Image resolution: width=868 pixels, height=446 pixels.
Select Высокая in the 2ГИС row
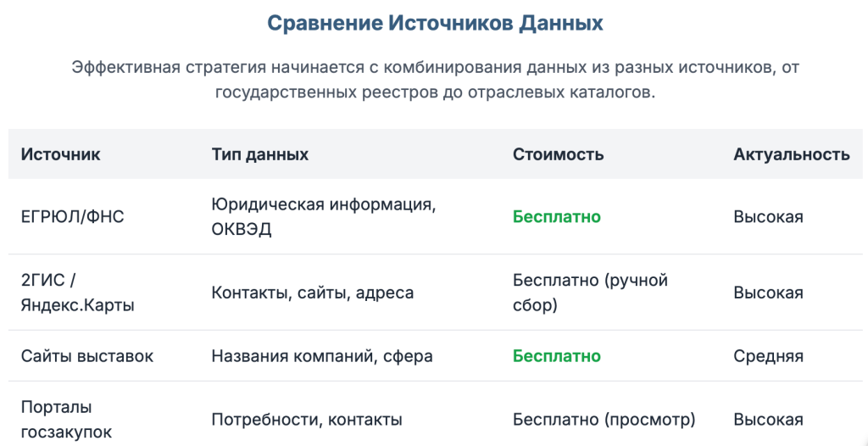coord(768,293)
